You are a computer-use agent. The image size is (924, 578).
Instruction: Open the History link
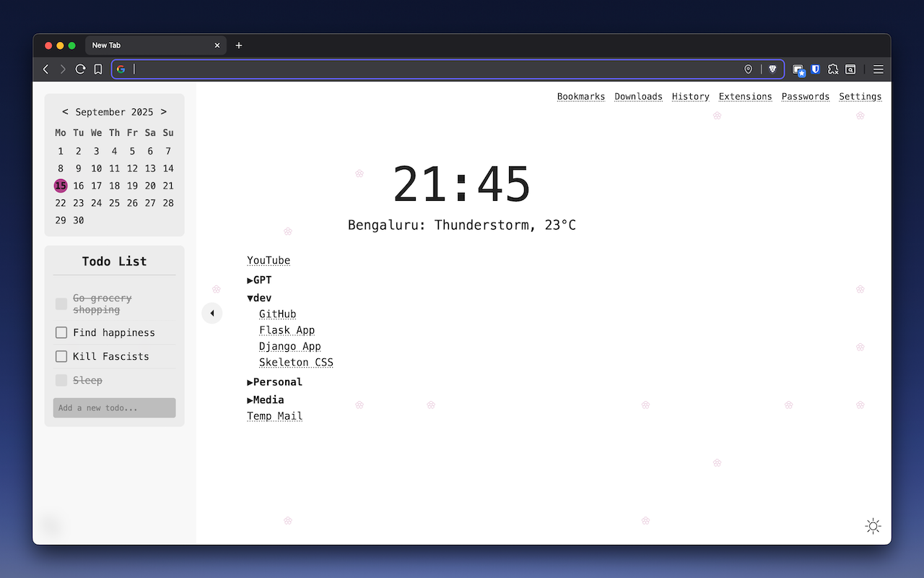pyautogui.click(x=691, y=97)
